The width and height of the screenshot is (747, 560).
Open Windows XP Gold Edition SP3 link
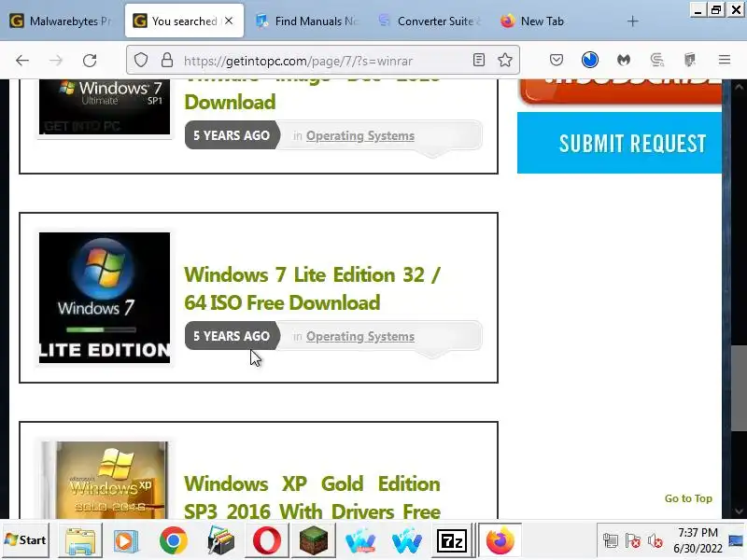(312, 497)
